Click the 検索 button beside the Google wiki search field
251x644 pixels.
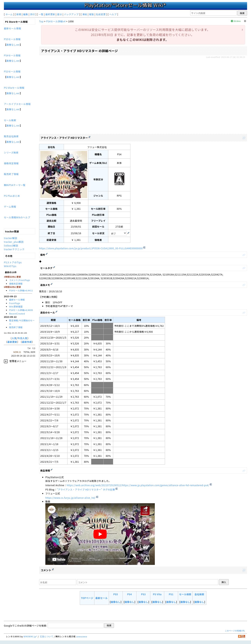[x=109, y=626]
